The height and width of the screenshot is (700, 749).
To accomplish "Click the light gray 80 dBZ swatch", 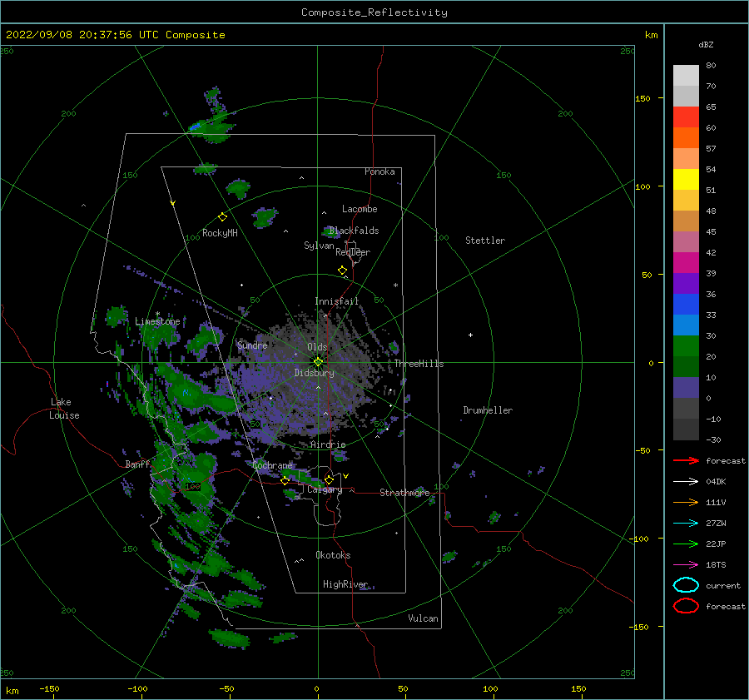I will 686,76.
